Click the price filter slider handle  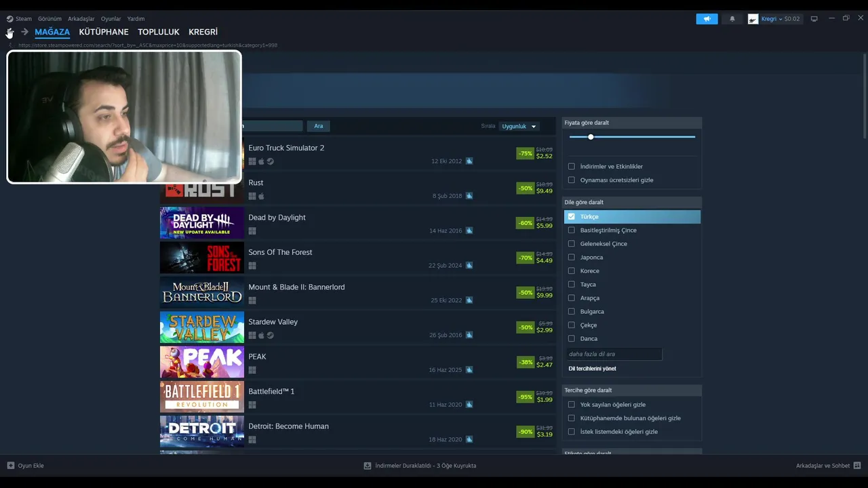coord(591,137)
